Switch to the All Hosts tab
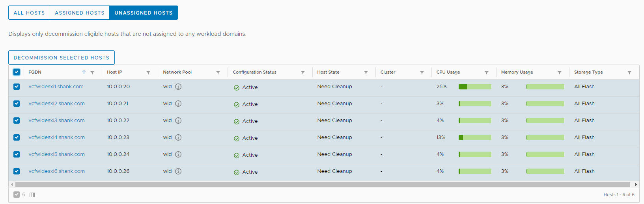The width and height of the screenshot is (644, 204). (29, 13)
